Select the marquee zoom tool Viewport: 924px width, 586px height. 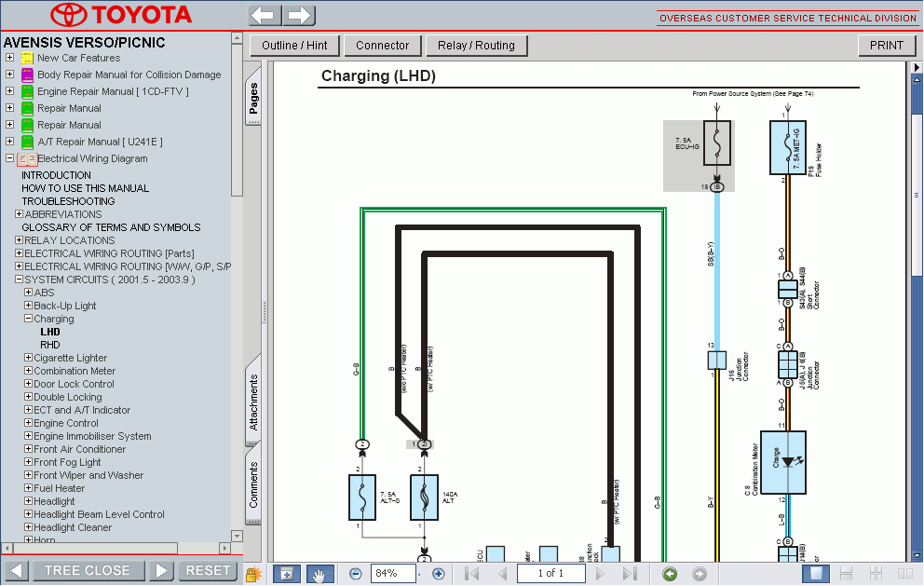[287, 574]
